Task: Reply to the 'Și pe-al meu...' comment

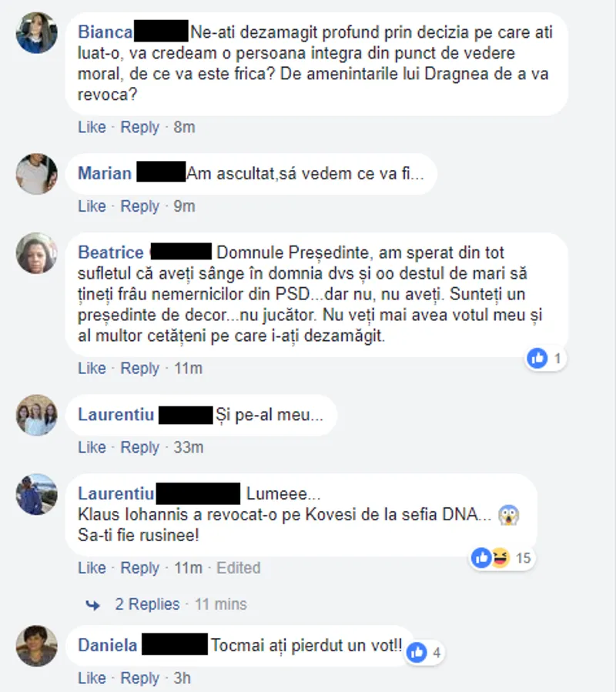Action: pyautogui.click(x=139, y=447)
